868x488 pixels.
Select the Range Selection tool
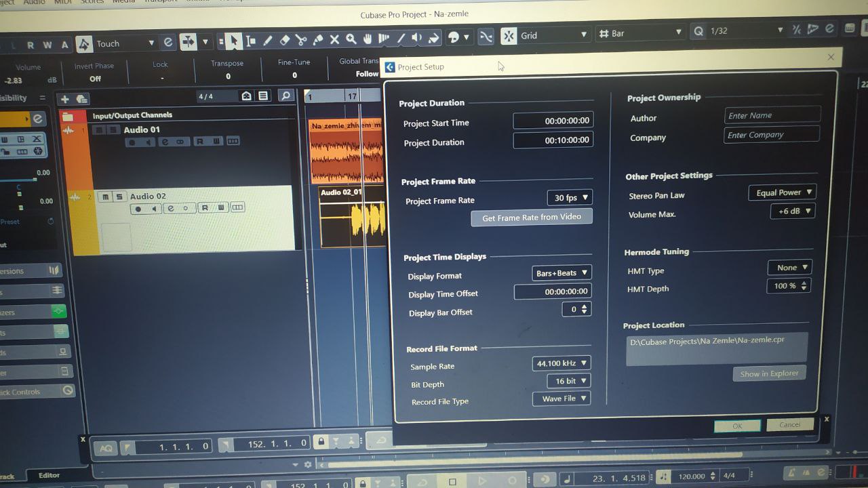click(x=251, y=40)
